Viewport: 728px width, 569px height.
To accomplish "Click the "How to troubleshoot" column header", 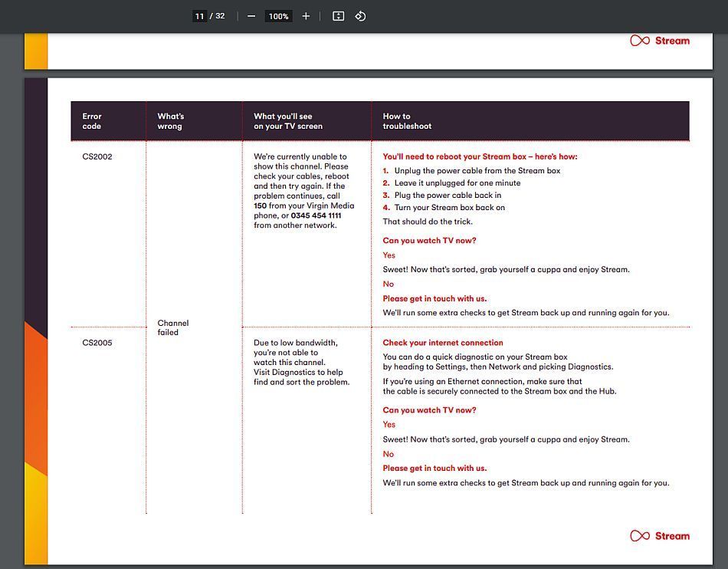I will pyautogui.click(x=407, y=121).
